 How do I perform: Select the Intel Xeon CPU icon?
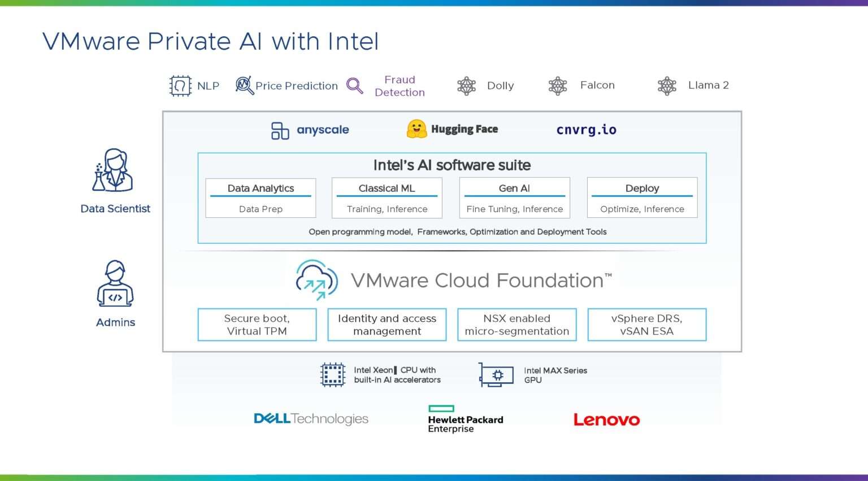click(332, 375)
